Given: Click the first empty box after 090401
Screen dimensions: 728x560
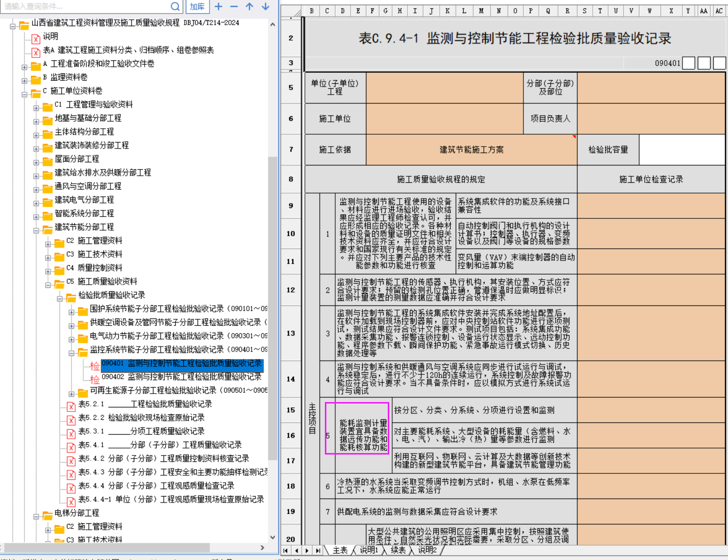Looking at the screenshot, I should point(688,63).
